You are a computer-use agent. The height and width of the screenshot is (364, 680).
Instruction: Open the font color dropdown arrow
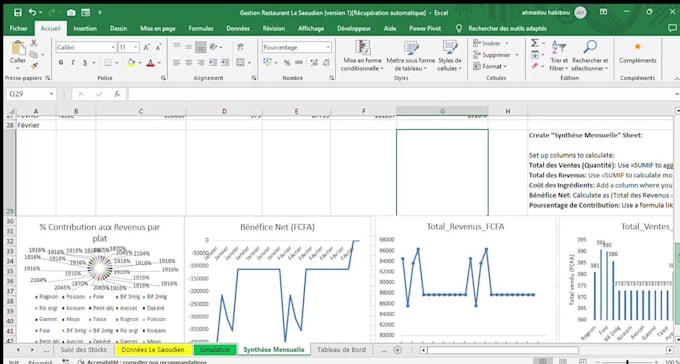pos(159,63)
